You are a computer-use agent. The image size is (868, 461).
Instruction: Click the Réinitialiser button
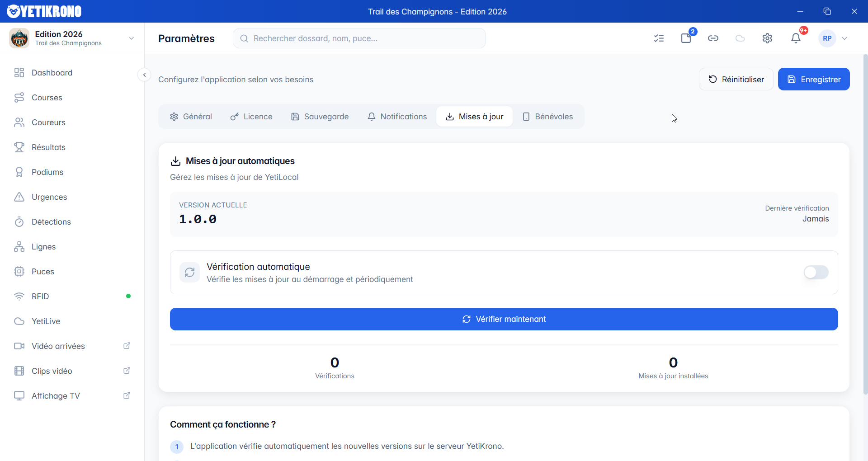[736, 79]
